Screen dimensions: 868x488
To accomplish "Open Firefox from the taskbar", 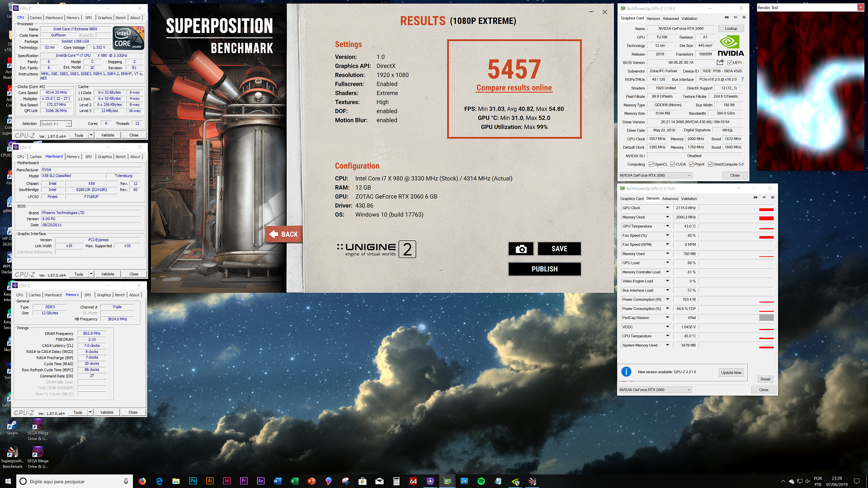I will [142, 481].
